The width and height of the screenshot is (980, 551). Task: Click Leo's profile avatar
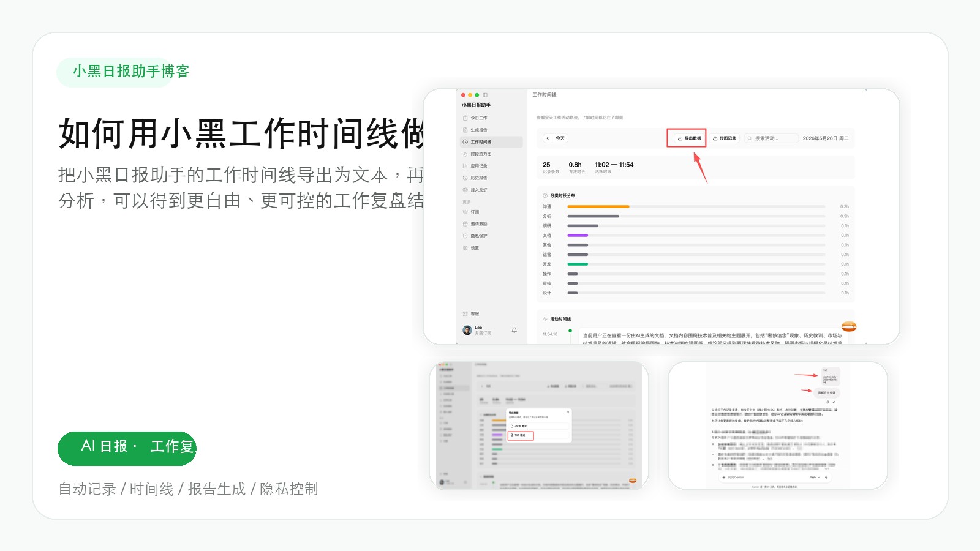467,330
